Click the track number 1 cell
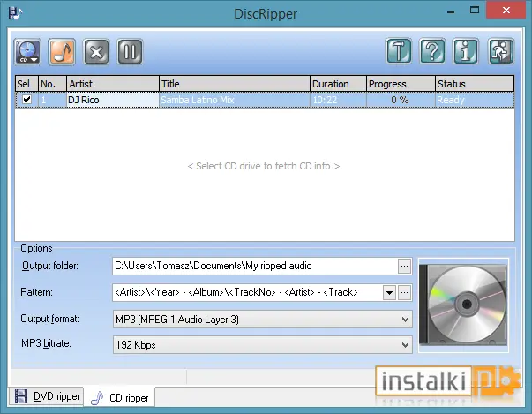 coord(52,100)
